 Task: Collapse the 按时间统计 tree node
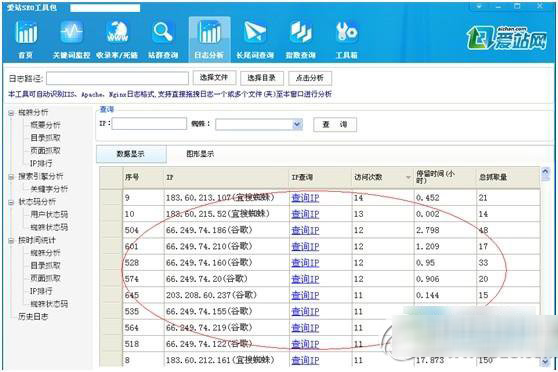(x=11, y=241)
